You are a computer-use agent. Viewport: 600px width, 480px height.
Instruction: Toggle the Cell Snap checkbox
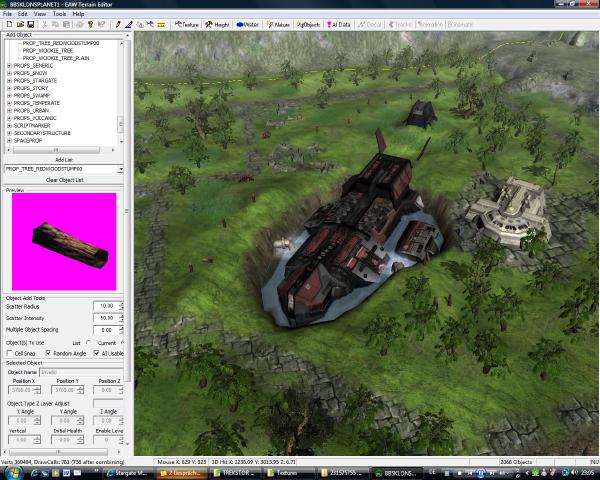click(10, 353)
